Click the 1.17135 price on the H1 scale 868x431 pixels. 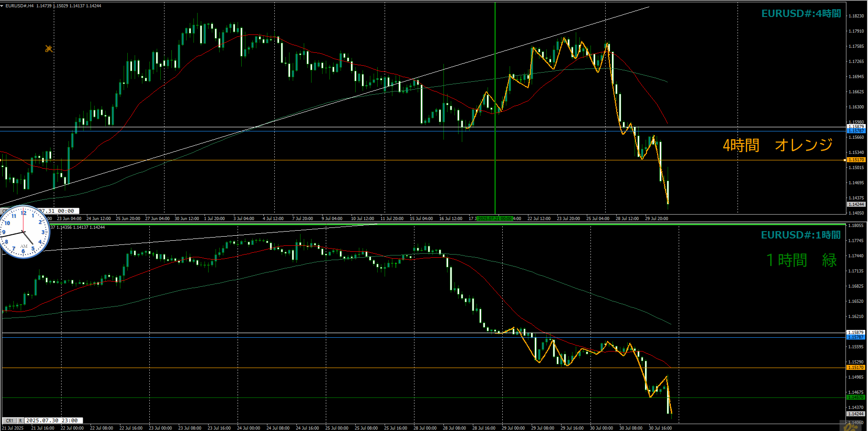click(856, 271)
